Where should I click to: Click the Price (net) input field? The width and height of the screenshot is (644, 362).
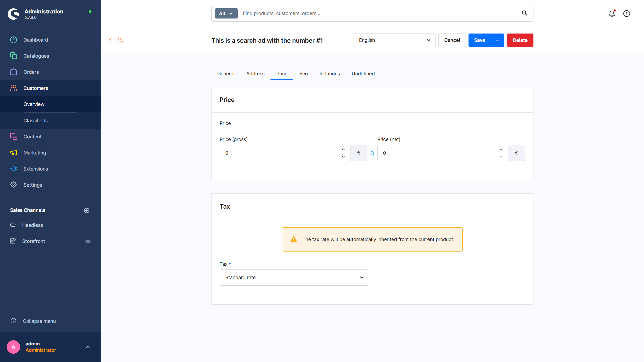[437, 153]
